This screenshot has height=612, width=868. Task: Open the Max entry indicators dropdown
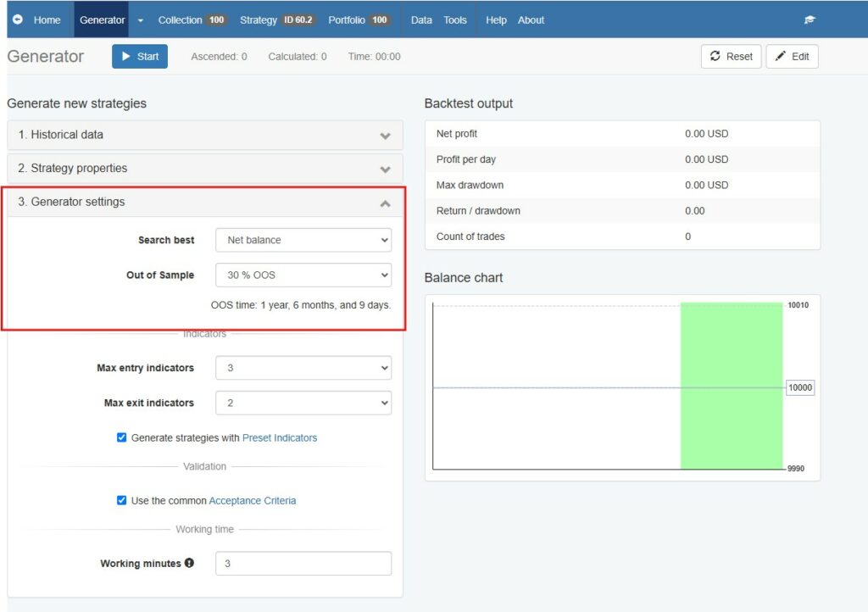tap(303, 368)
